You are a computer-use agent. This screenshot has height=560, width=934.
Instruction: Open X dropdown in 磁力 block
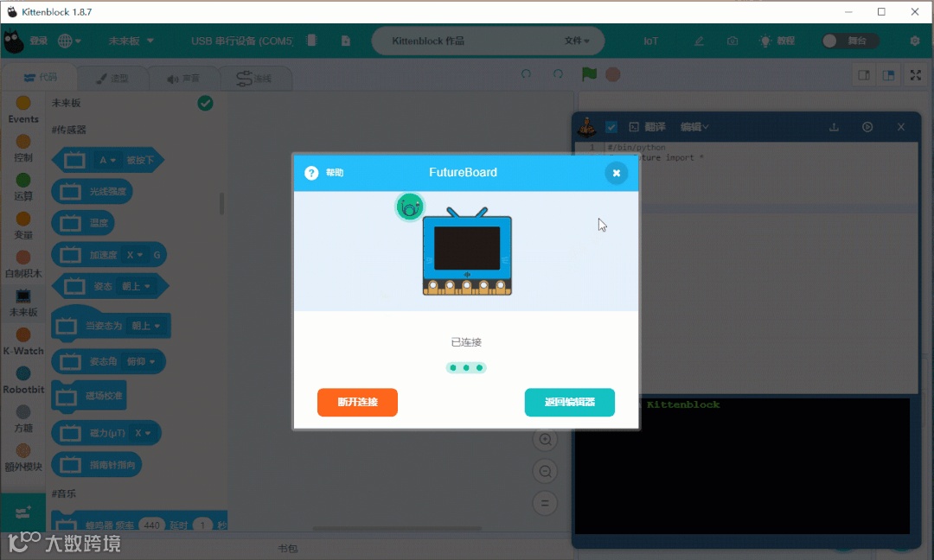click(x=143, y=433)
